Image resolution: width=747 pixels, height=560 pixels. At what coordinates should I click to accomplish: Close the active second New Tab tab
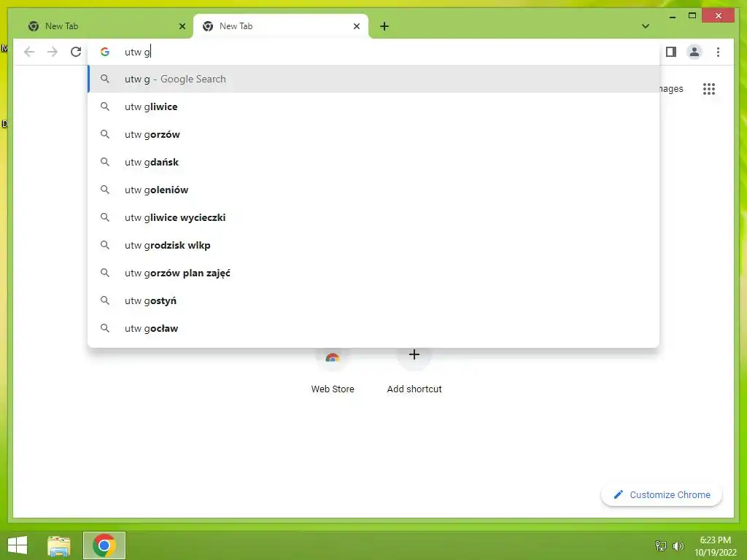[356, 26]
